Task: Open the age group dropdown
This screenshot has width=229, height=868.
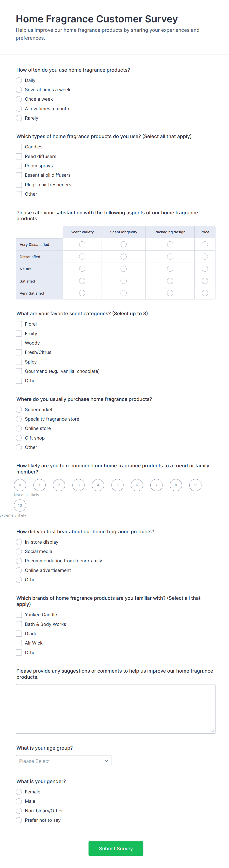Action: (x=63, y=761)
